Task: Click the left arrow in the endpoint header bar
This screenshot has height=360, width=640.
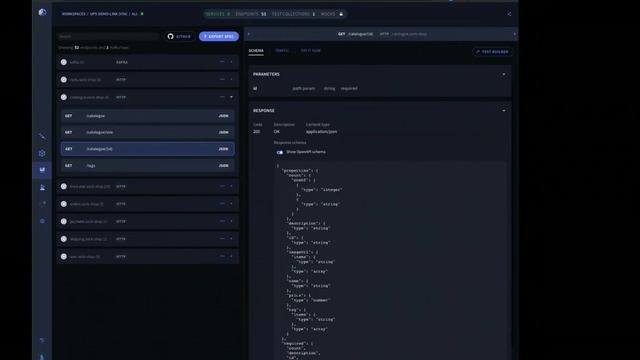Action: pyautogui.click(x=249, y=34)
